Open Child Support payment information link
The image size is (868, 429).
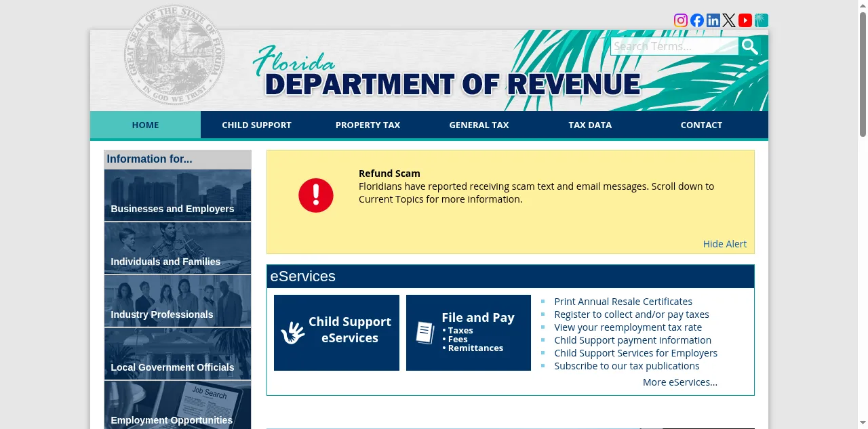(x=633, y=340)
